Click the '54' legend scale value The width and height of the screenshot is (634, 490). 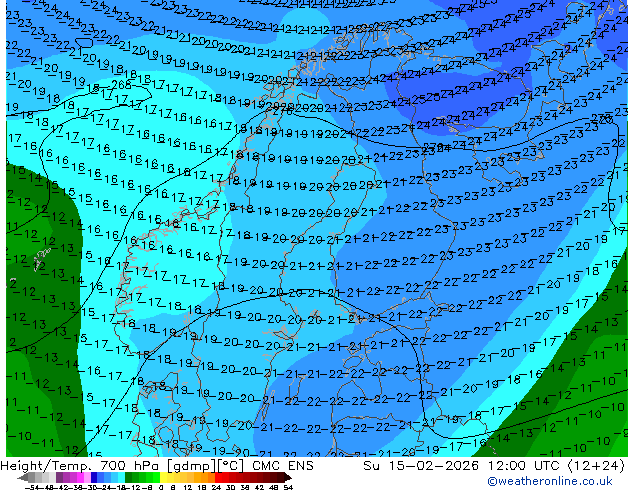pyautogui.click(x=288, y=488)
